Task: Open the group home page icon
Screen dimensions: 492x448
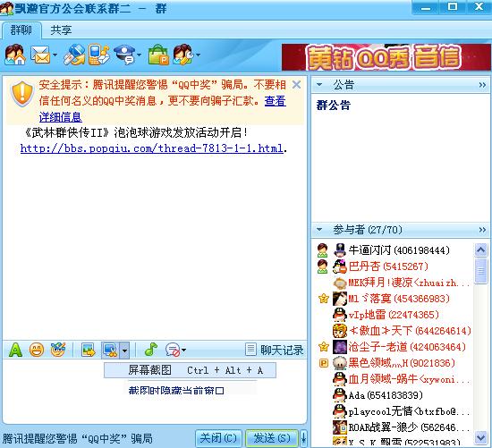Action: [14, 55]
